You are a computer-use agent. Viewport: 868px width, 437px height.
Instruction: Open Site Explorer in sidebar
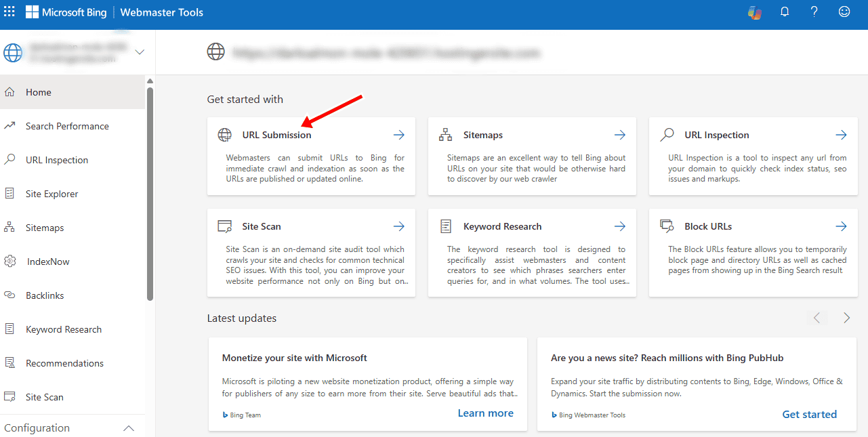73,194
